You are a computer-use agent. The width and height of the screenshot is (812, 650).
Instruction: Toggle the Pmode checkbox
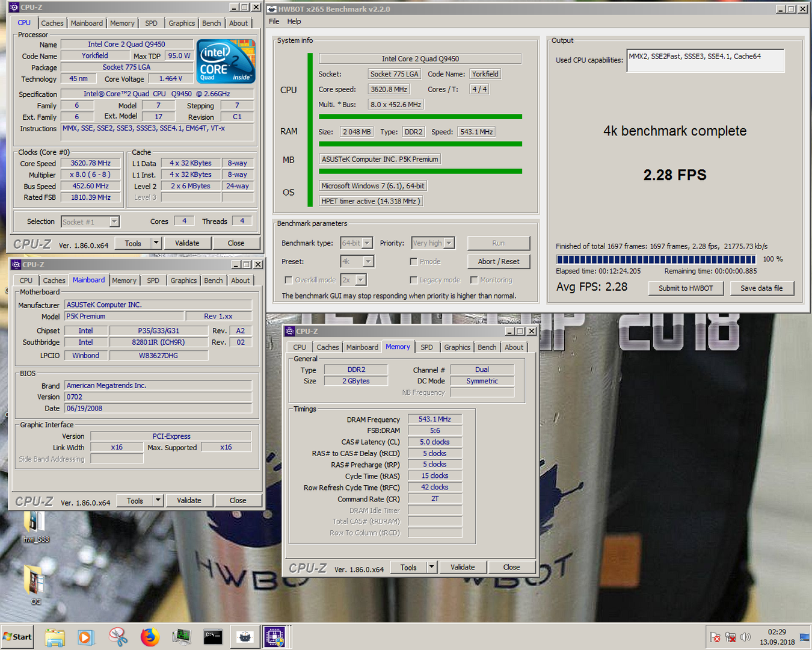tap(414, 262)
